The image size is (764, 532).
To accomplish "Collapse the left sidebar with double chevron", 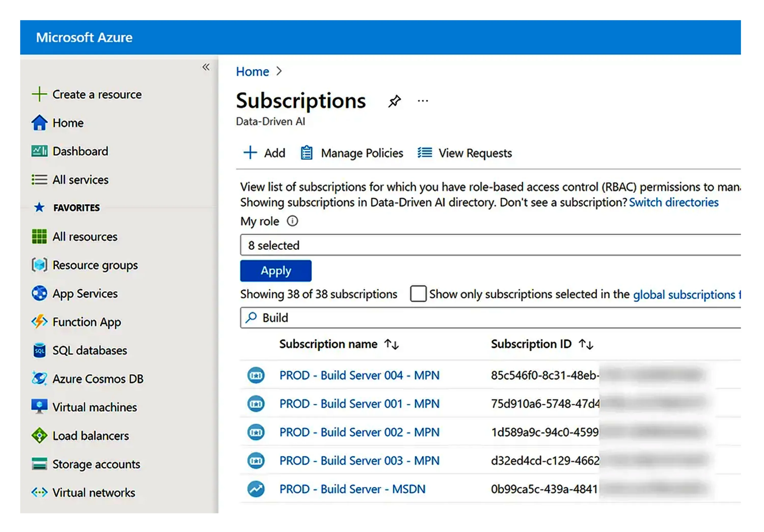I will click(x=206, y=67).
